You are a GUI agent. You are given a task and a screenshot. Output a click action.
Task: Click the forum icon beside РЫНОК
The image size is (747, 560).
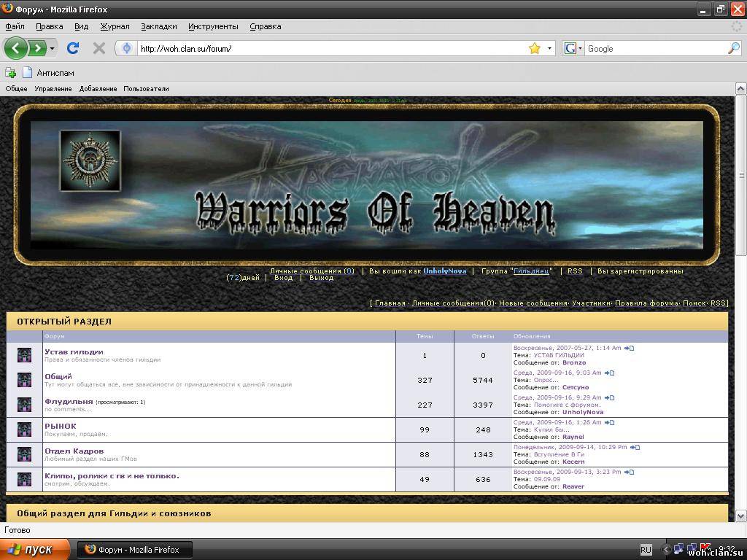pyautogui.click(x=24, y=429)
